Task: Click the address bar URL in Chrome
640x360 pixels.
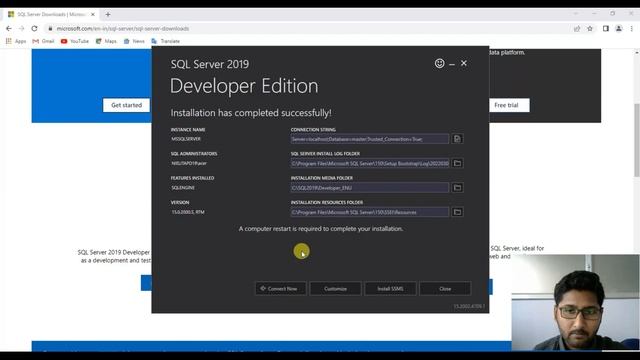Action: coord(122,29)
